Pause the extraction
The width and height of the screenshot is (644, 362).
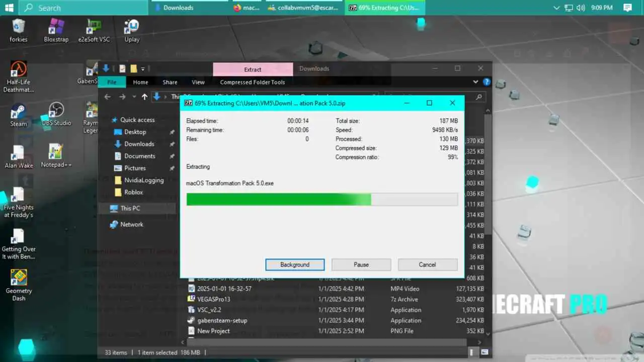[x=361, y=264]
